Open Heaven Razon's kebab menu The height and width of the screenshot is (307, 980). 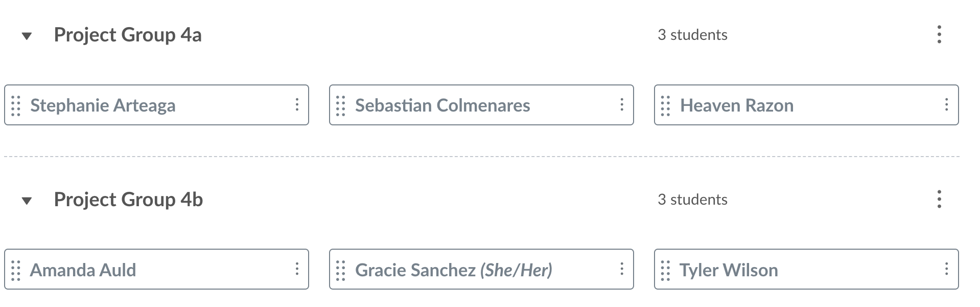[x=947, y=105]
